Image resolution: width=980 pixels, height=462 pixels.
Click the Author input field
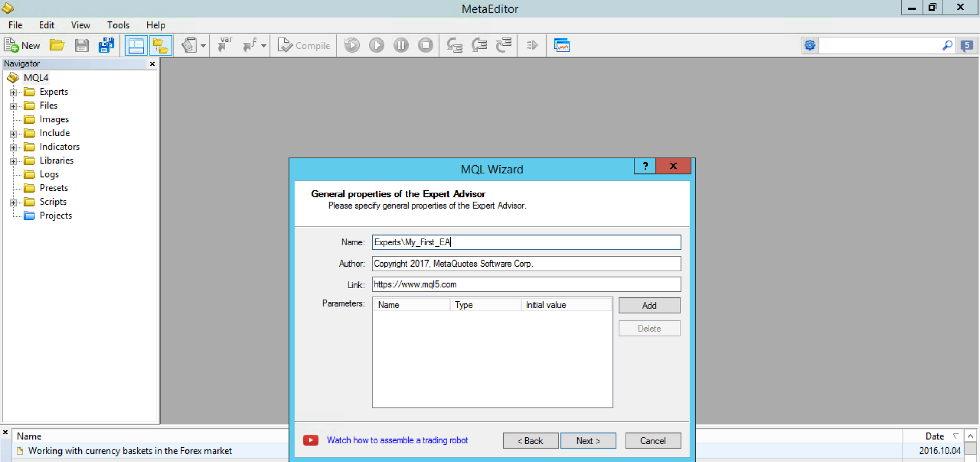tap(526, 264)
